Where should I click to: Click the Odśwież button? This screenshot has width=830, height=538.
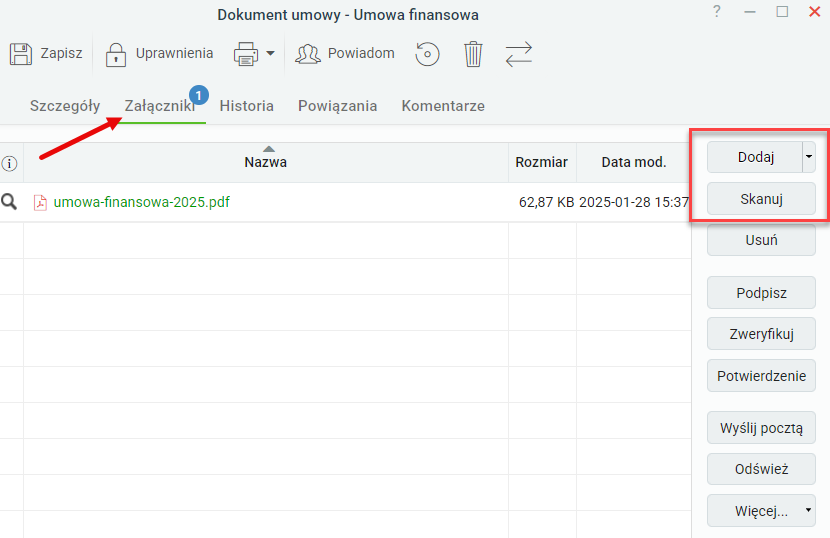(x=761, y=469)
